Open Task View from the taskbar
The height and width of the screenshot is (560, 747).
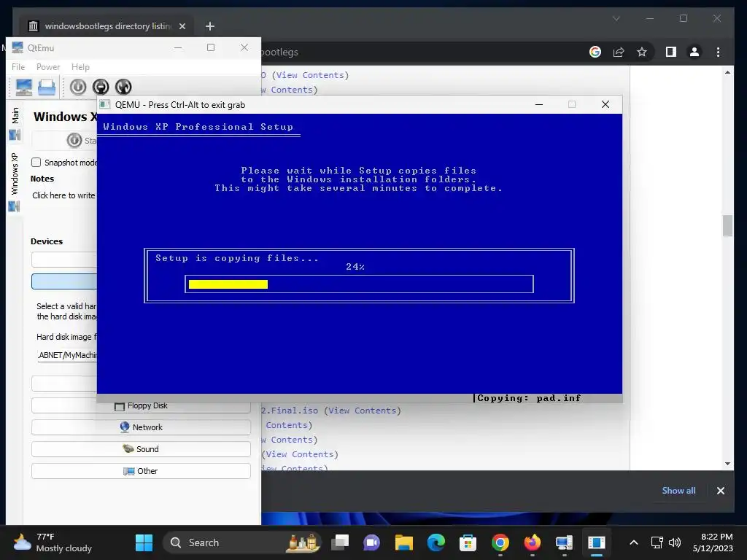(340, 542)
